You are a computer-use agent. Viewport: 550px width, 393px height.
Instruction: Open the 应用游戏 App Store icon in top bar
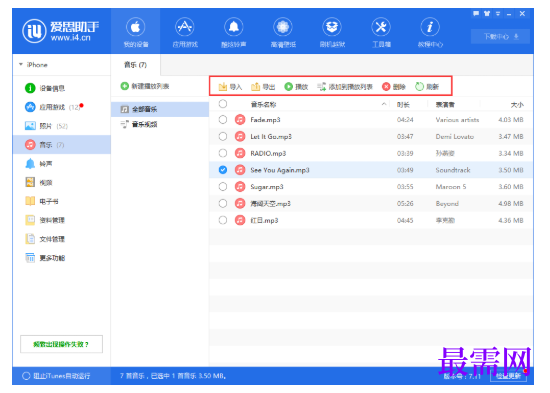tap(185, 27)
